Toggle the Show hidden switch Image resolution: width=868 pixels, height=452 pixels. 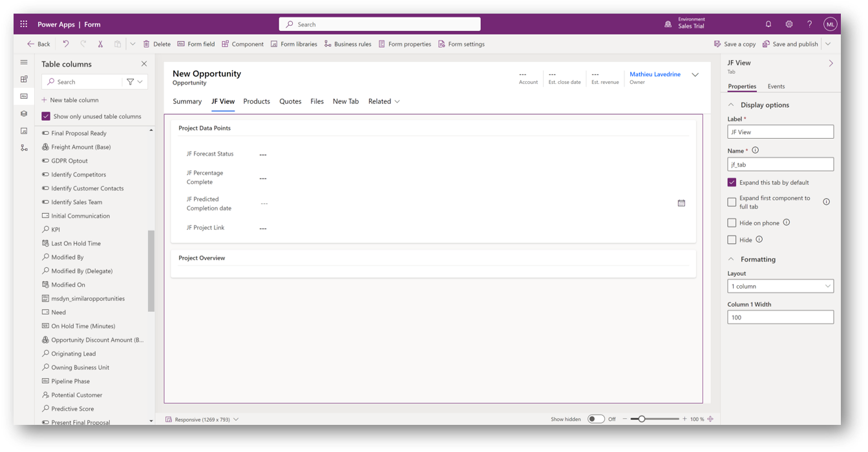click(x=595, y=419)
